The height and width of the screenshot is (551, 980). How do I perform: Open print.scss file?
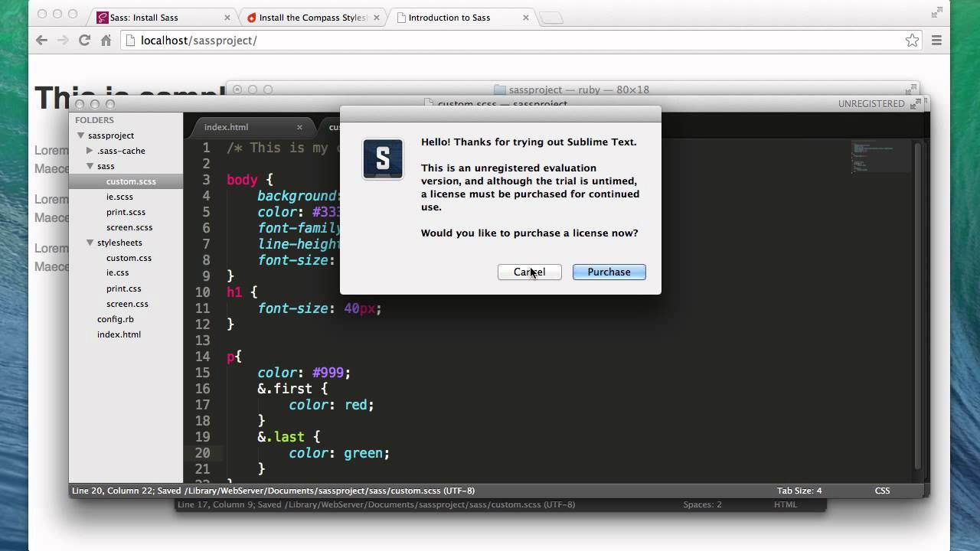click(126, 212)
